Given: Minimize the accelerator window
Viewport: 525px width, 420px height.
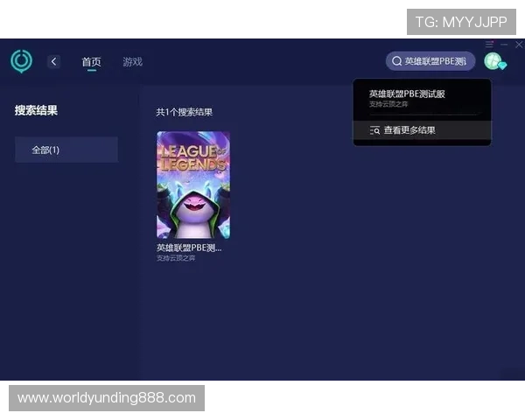Looking at the screenshot, I should point(504,45).
